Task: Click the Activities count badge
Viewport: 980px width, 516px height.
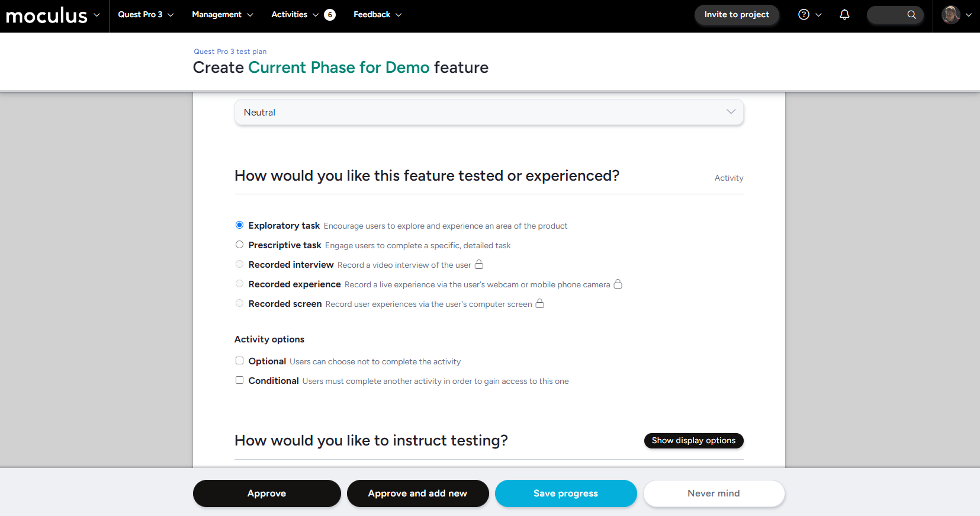Action: coord(330,15)
